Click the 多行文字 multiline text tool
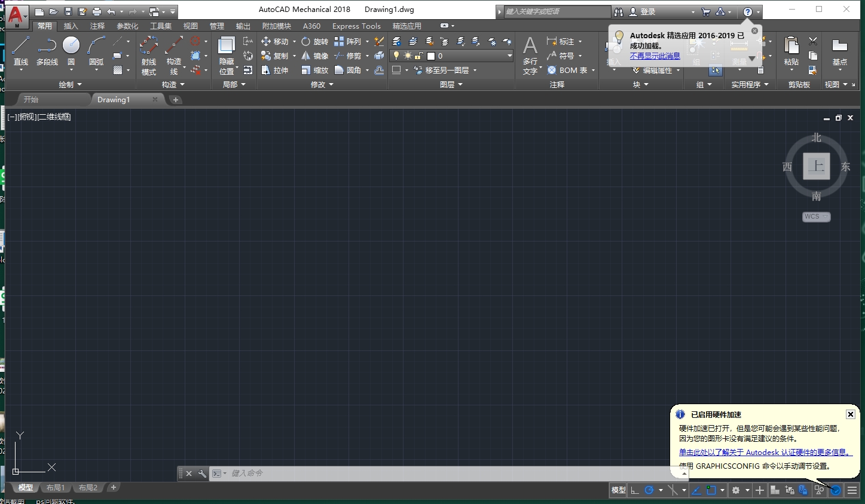865x504 pixels. tap(530, 55)
